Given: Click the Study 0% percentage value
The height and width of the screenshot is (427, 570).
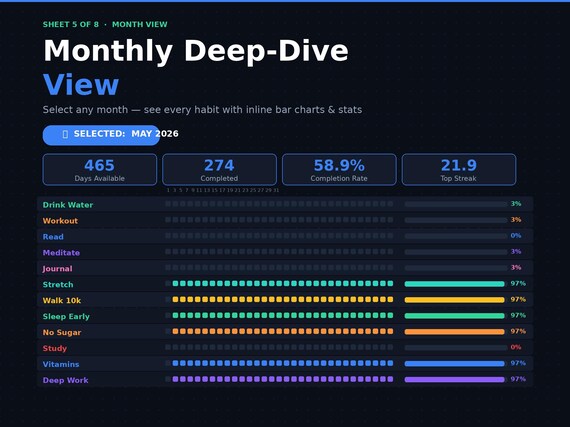Looking at the screenshot, I should click(x=516, y=347).
